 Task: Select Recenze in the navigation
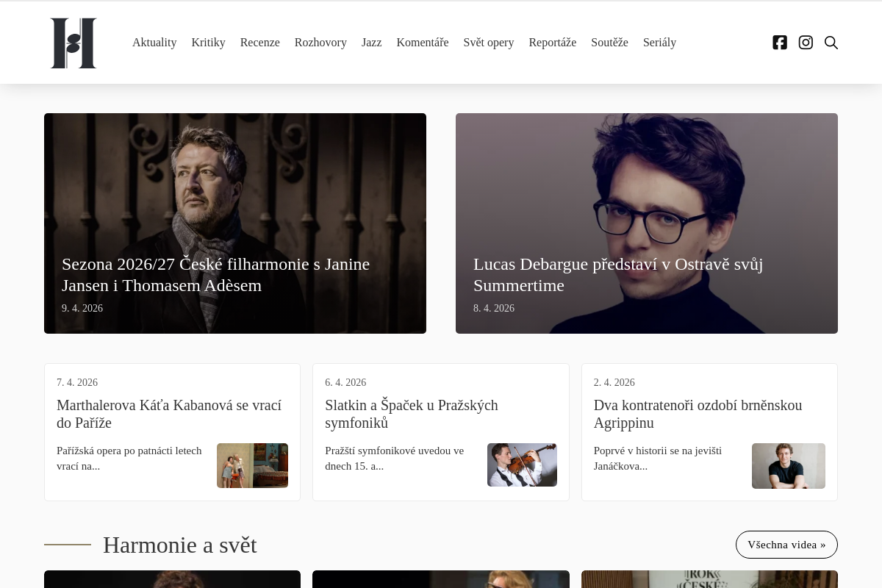(259, 43)
